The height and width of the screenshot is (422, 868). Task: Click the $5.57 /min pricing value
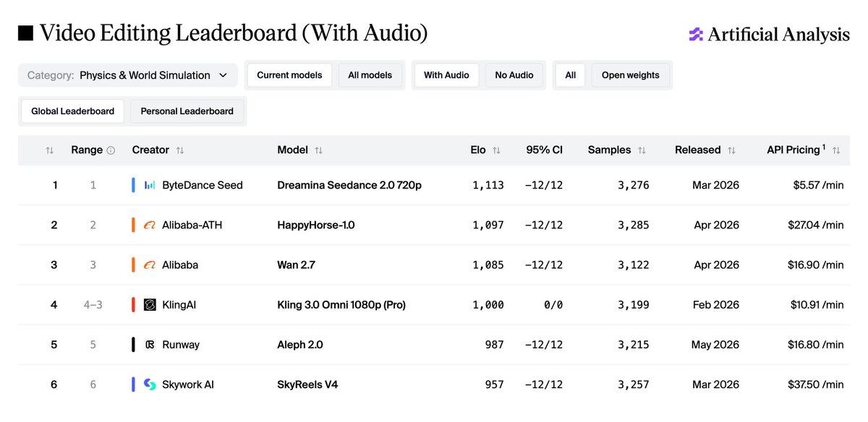point(819,185)
